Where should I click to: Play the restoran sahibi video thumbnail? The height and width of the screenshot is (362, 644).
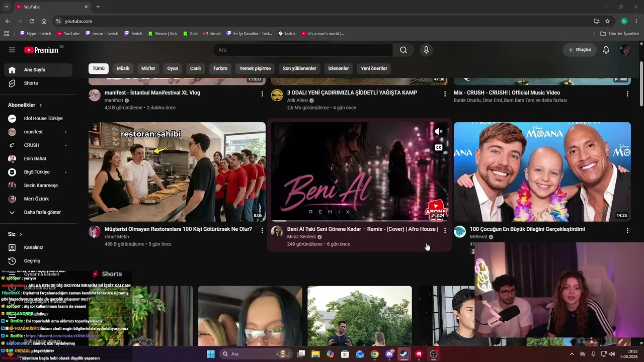pyautogui.click(x=177, y=171)
